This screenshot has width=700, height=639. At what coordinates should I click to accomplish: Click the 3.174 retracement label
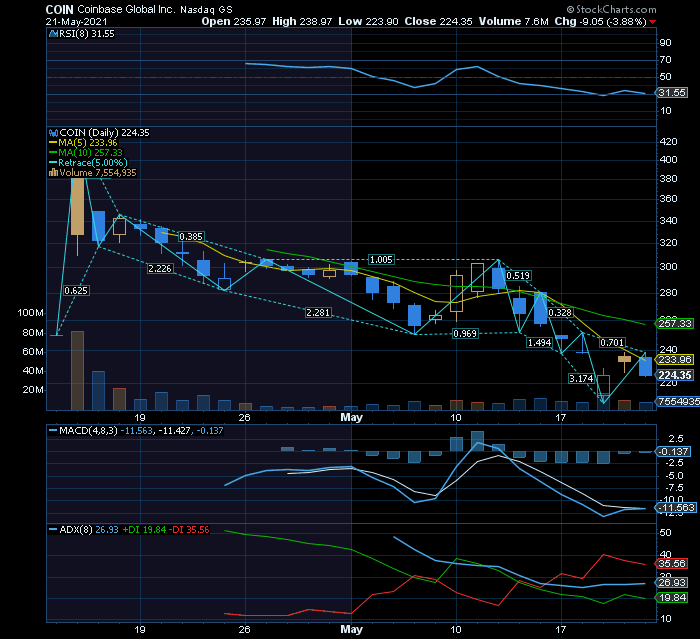coord(581,379)
